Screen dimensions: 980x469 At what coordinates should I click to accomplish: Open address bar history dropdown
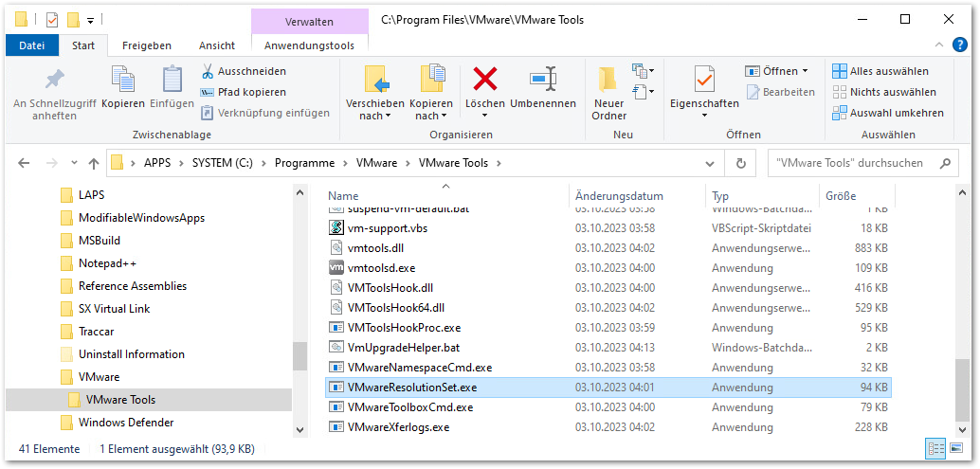710,164
